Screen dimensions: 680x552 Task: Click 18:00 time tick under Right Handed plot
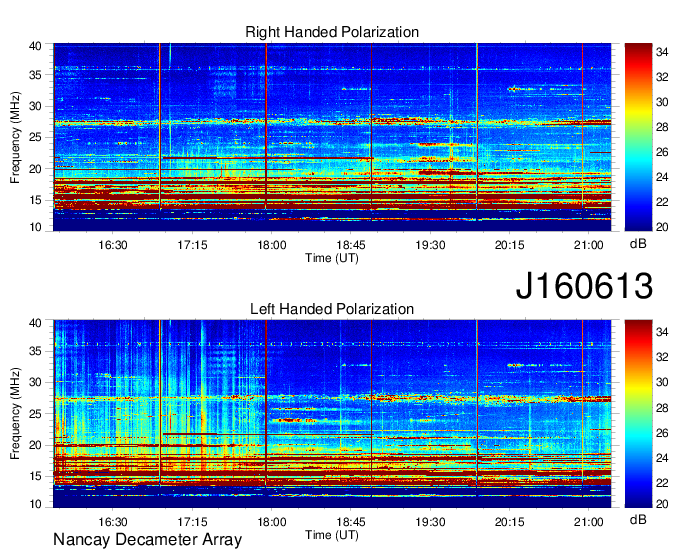pyautogui.click(x=272, y=245)
